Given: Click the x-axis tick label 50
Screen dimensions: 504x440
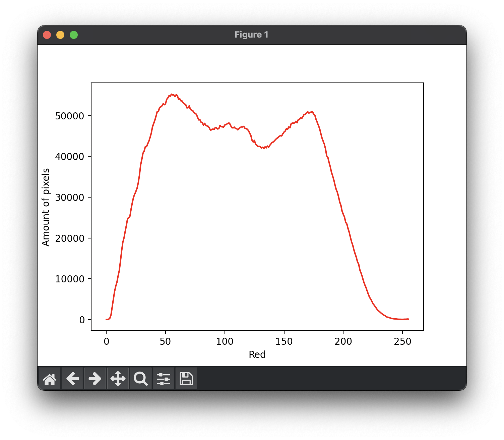Looking at the screenshot, I should click(165, 341).
